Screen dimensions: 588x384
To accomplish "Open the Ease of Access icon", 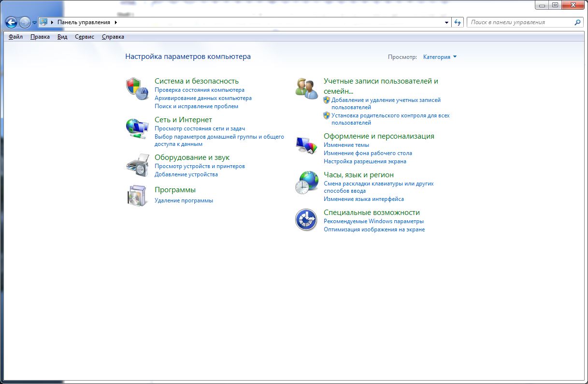I will coord(306,220).
